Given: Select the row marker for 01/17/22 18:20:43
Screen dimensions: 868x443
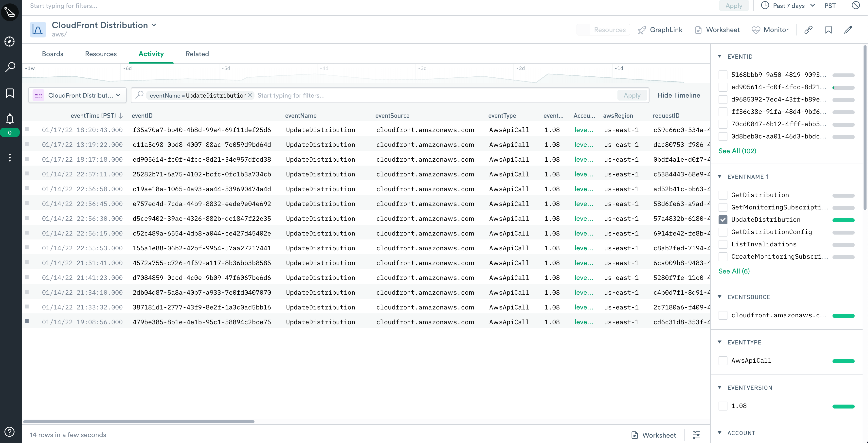Looking at the screenshot, I should [27, 129].
